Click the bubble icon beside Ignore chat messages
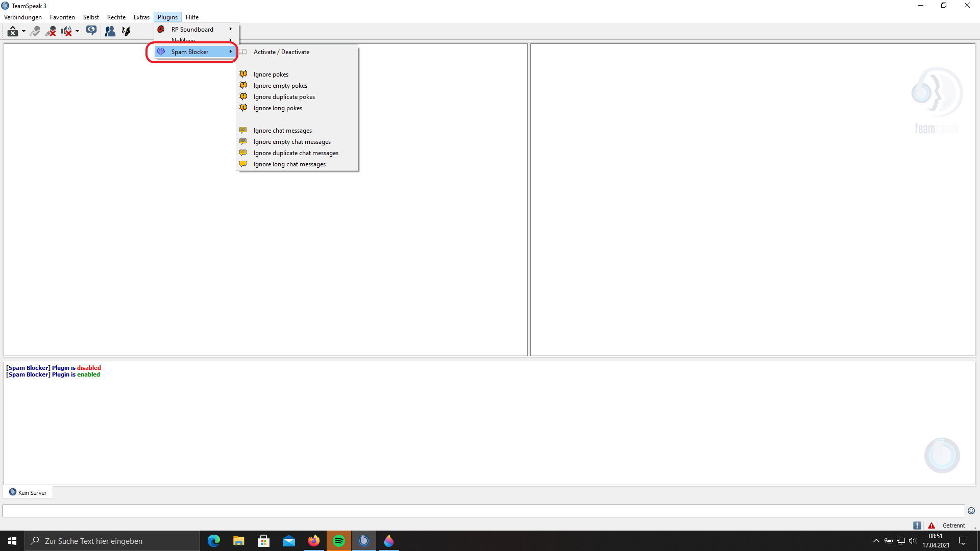Screen dimensions: 980x551 (x=243, y=131)
